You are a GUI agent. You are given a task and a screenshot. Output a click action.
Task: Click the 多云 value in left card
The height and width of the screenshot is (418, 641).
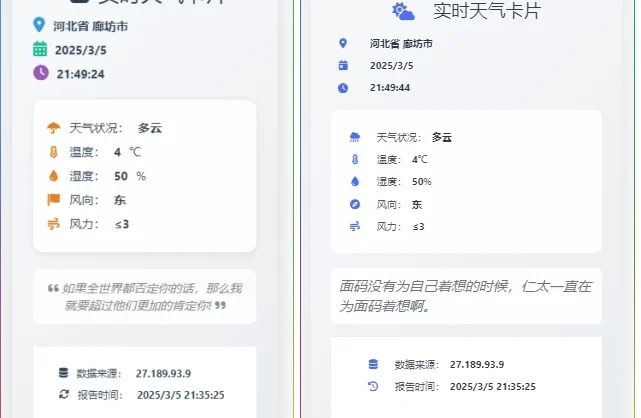(150, 128)
